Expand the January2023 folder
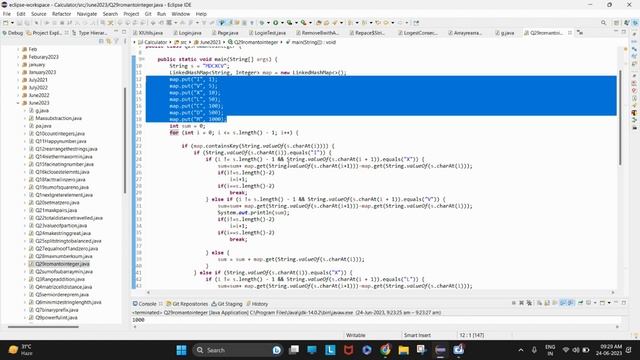Image resolution: width=640 pixels, height=360 pixels. click(x=18, y=72)
